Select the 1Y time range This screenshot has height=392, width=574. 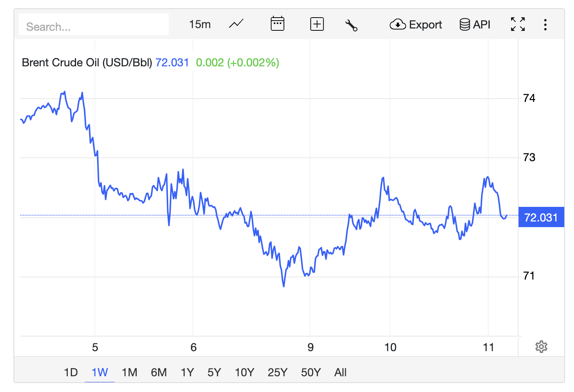pos(187,372)
